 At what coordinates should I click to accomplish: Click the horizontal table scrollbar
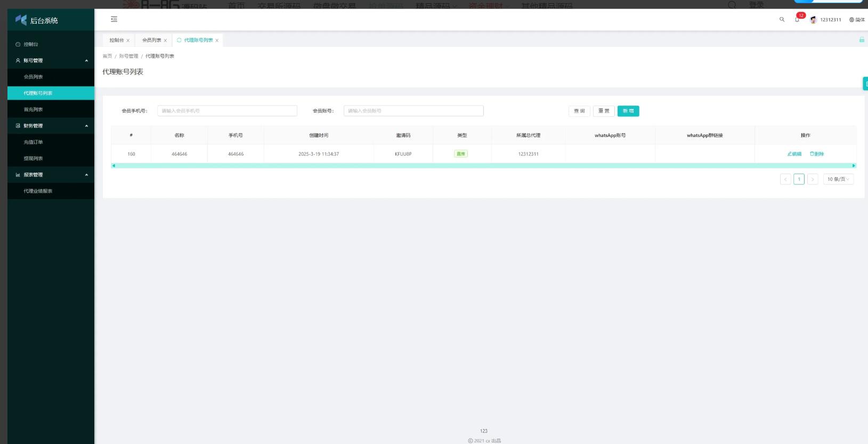click(x=483, y=166)
